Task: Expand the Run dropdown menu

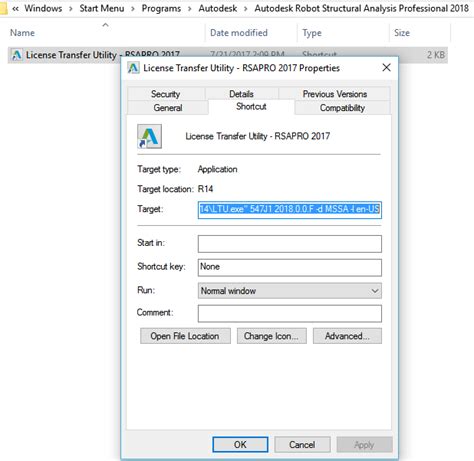Action: 290,291
